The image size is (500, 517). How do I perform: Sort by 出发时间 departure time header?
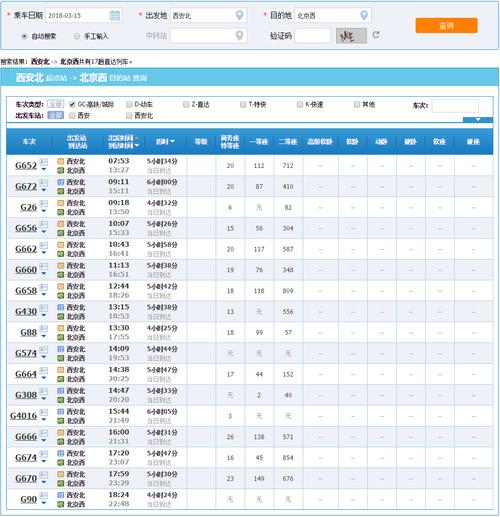point(123,138)
